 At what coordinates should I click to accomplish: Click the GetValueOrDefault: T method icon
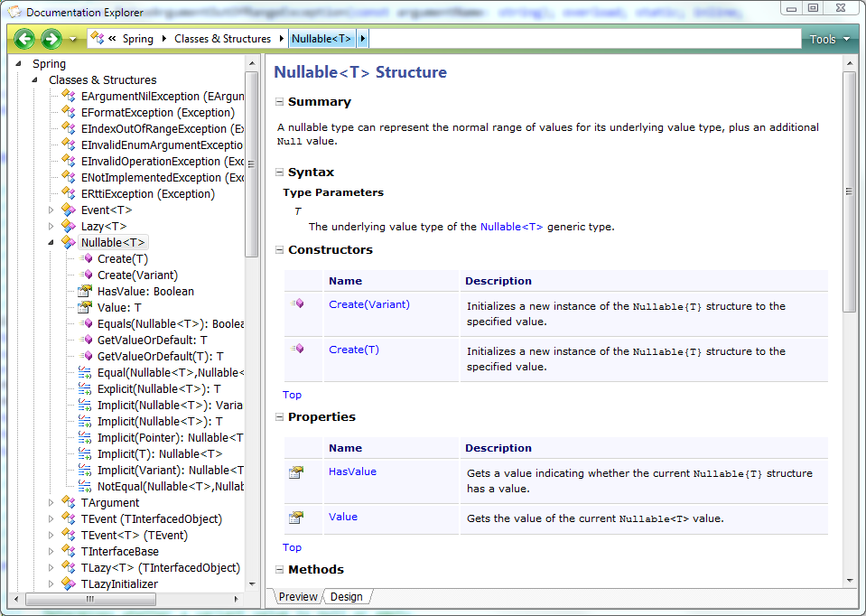(86, 340)
